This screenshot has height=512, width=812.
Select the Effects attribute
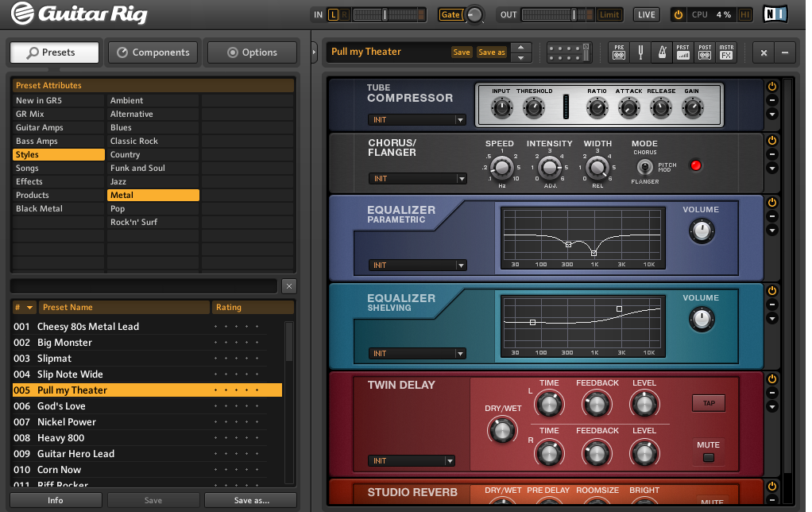click(59, 181)
